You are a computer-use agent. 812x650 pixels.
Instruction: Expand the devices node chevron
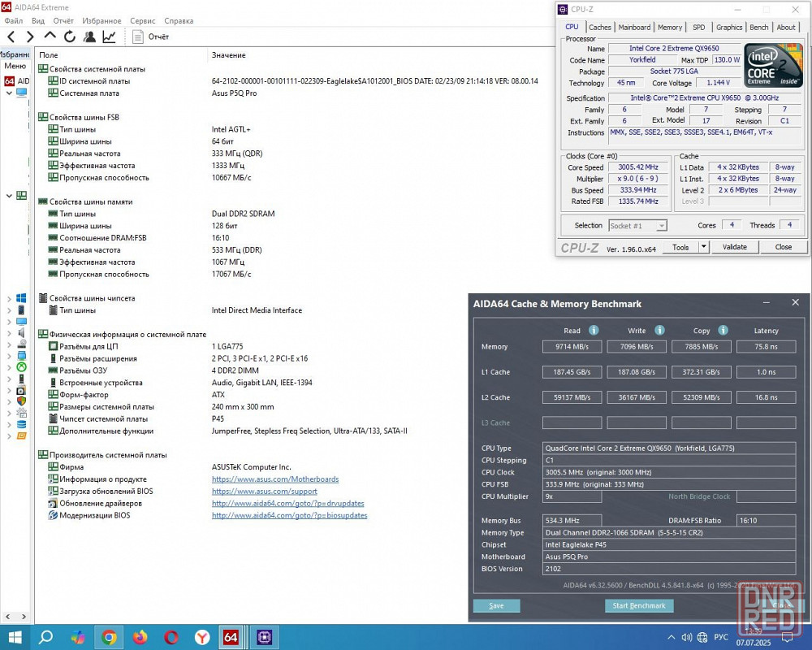(x=9, y=379)
